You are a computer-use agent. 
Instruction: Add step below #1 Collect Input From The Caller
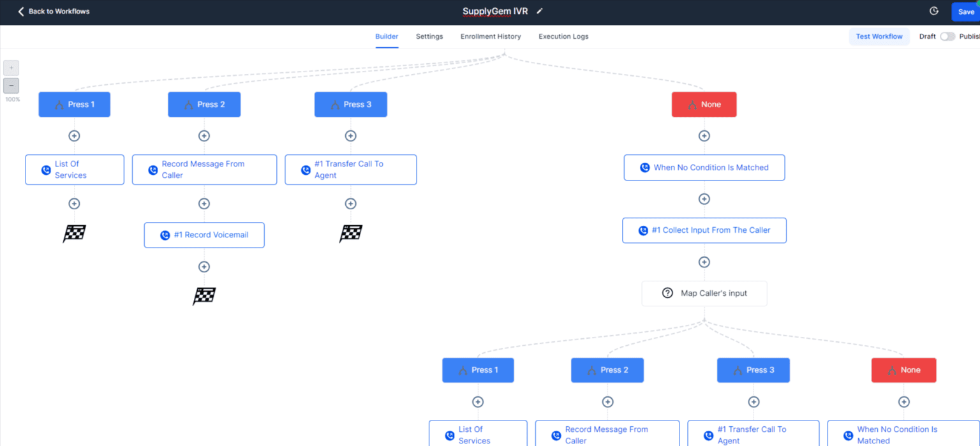(704, 262)
